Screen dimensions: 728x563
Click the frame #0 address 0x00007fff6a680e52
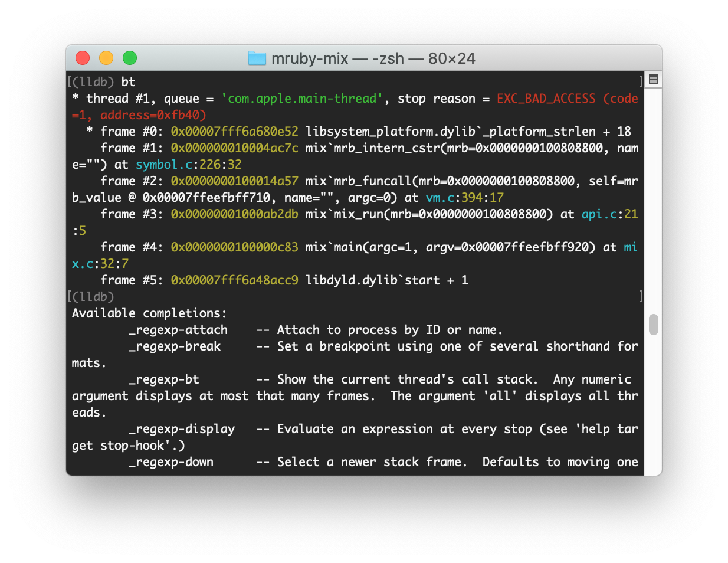pos(234,132)
